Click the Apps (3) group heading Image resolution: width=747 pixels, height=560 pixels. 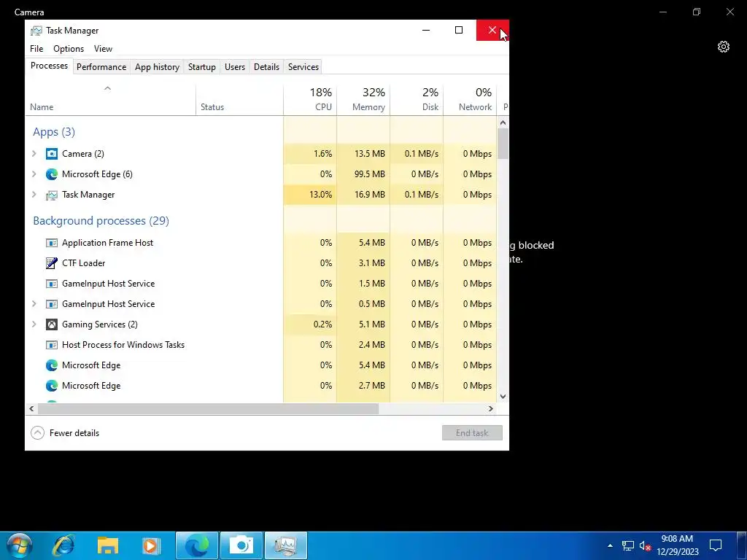54,132
